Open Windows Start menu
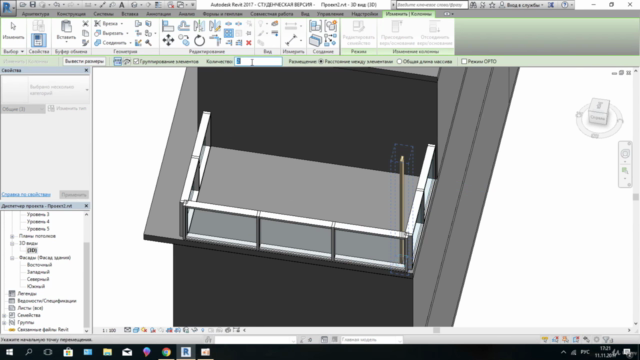Screen dimensions: 640x360 tap(9, 352)
